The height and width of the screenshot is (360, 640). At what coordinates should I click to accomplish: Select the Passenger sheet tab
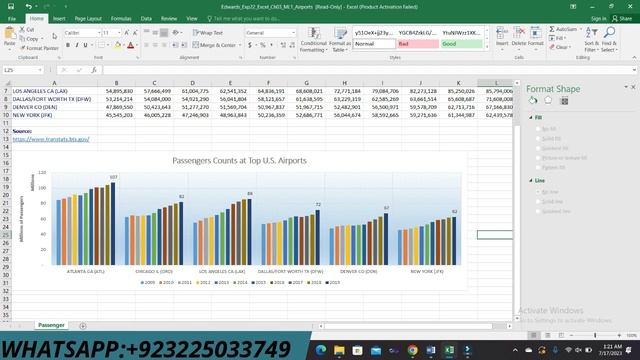(51, 325)
